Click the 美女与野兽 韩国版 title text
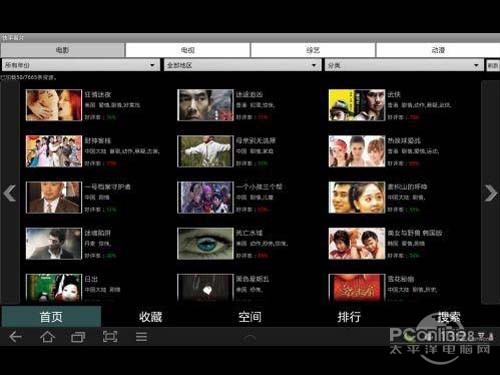 pos(415,233)
